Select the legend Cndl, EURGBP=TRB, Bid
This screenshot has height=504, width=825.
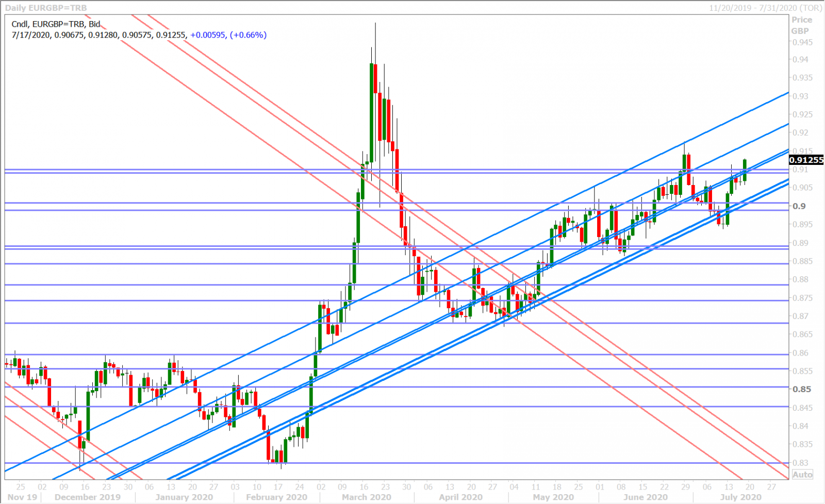pos(56,24)
